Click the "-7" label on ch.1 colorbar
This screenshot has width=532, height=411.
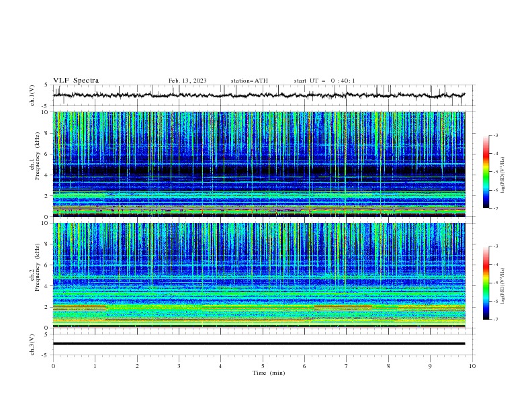click(496, 209)
